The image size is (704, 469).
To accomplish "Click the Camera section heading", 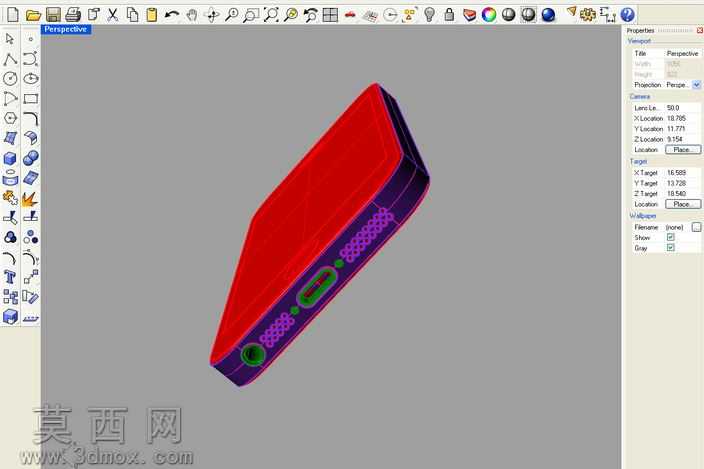I will (x=640, y=96).
